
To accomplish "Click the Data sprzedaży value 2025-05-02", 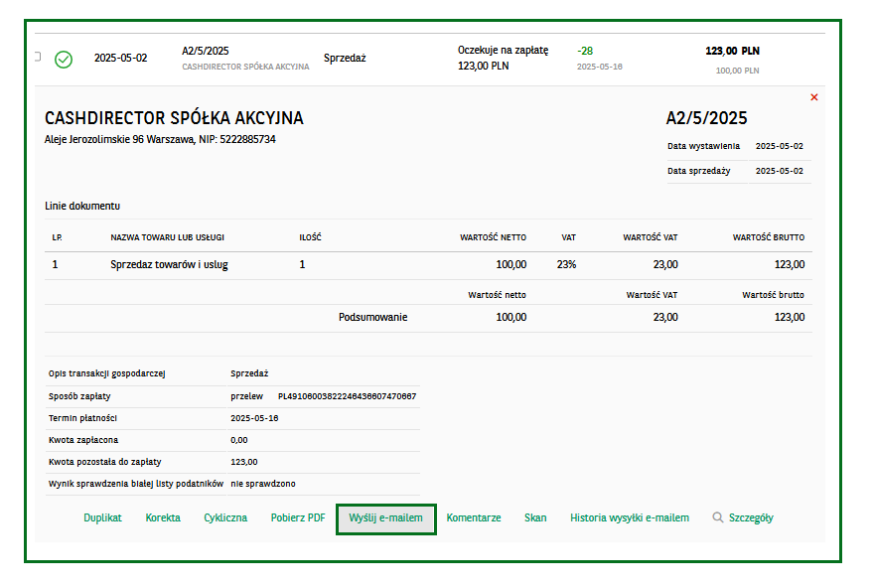I will coord(779,171).
